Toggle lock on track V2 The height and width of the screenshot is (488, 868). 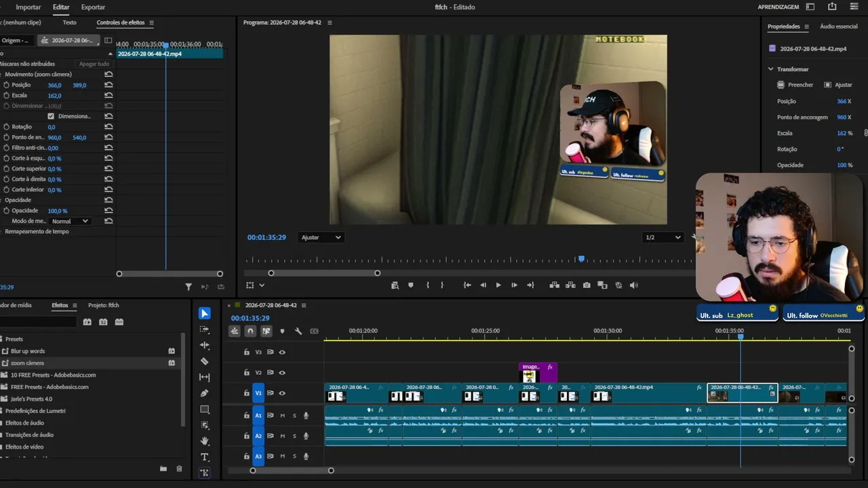(247, 373)
